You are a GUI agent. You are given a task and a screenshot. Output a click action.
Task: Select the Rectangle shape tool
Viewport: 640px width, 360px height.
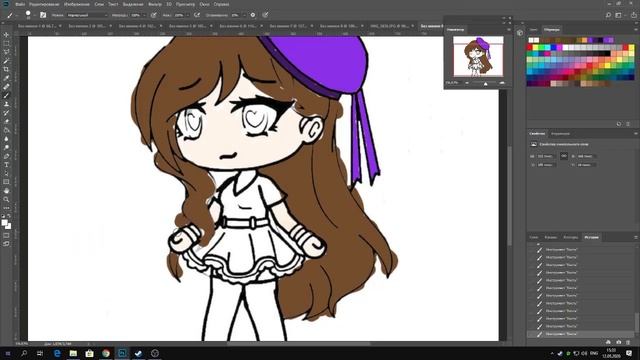pos(6,182)
